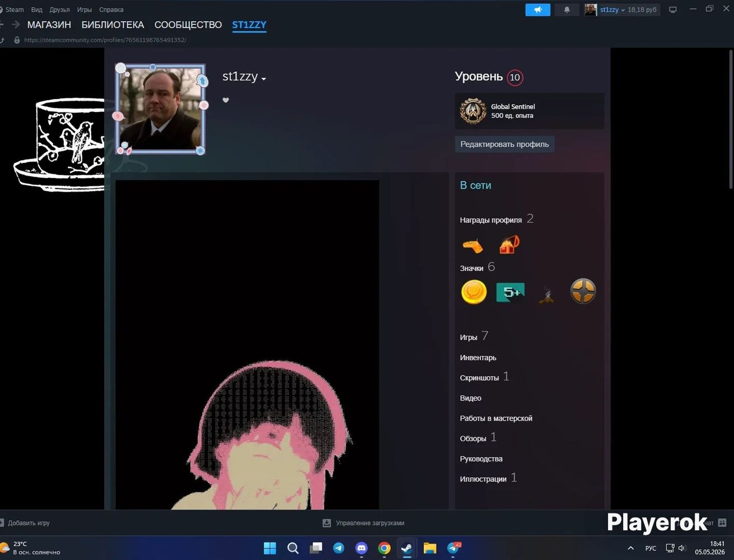Go to the БИБЛИОТЕКА tab

[x=113, y=25]
